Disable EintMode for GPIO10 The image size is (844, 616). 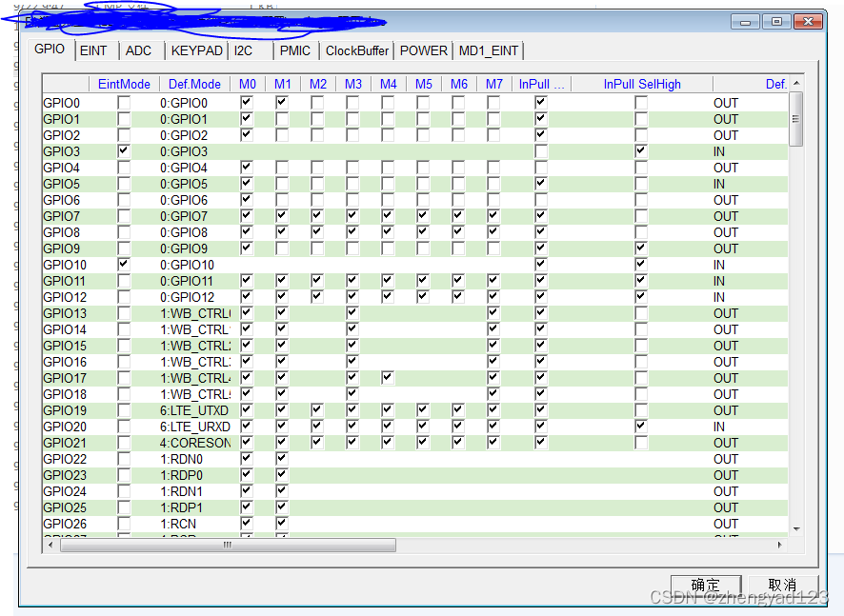[124, 265]
